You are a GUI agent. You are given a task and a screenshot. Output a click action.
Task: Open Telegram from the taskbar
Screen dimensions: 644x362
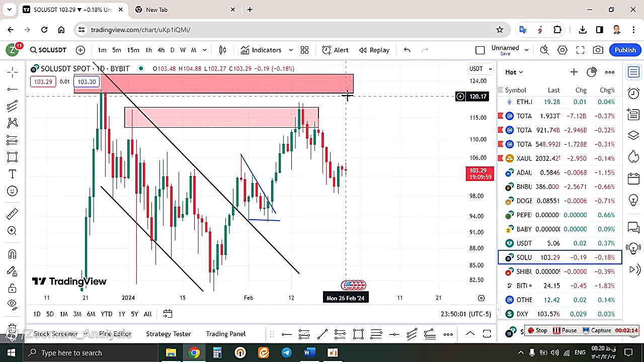[x=286, y=352]
